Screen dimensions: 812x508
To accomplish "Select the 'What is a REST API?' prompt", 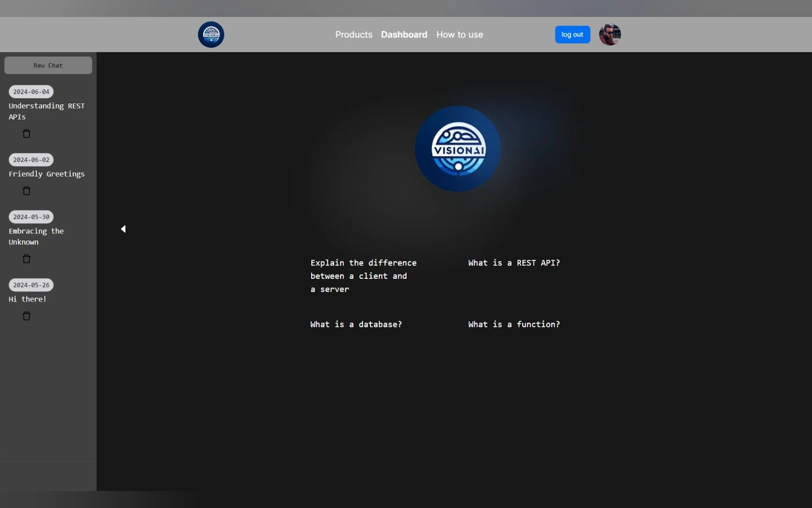I will point(514,263).
